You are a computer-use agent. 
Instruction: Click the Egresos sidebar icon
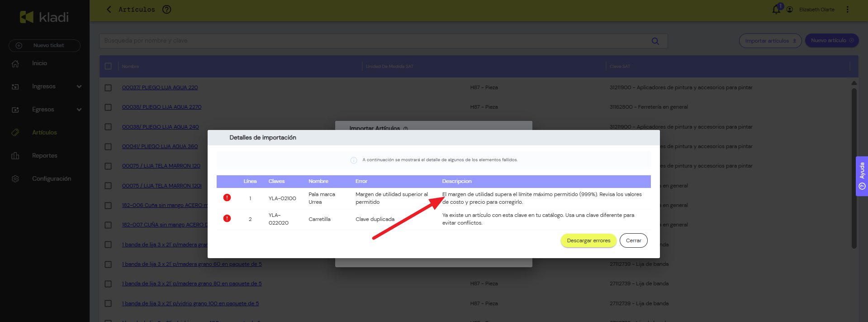tap(15, 110)
